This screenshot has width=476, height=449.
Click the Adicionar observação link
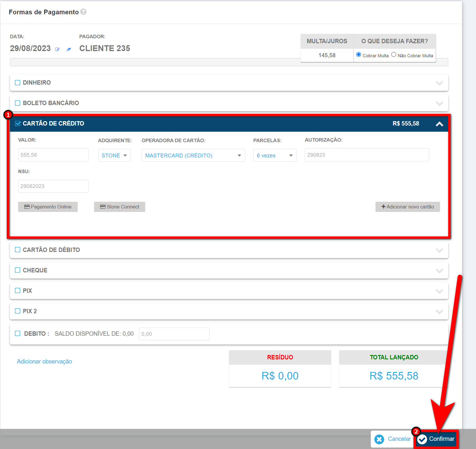pos(44,361)
